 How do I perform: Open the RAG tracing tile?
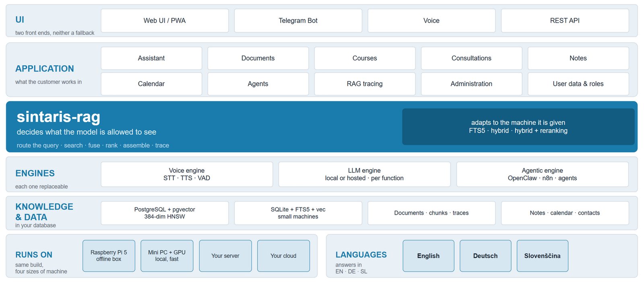pos(365,84)
